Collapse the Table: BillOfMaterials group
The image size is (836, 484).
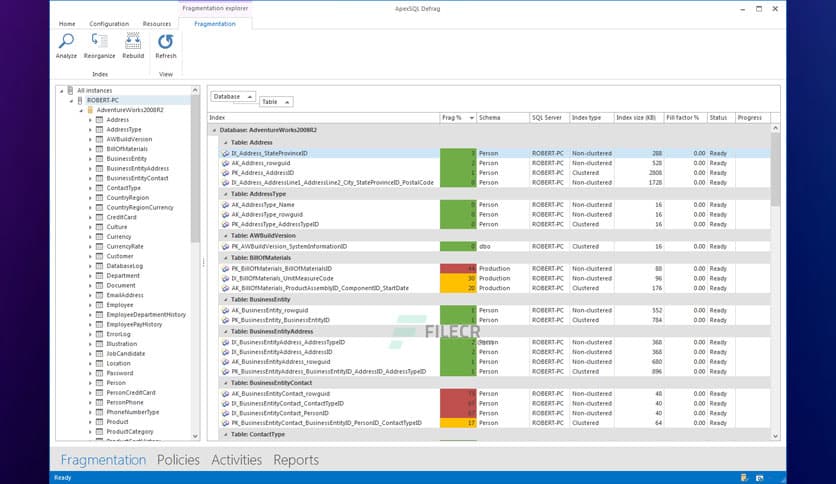[x=226, y=258]
